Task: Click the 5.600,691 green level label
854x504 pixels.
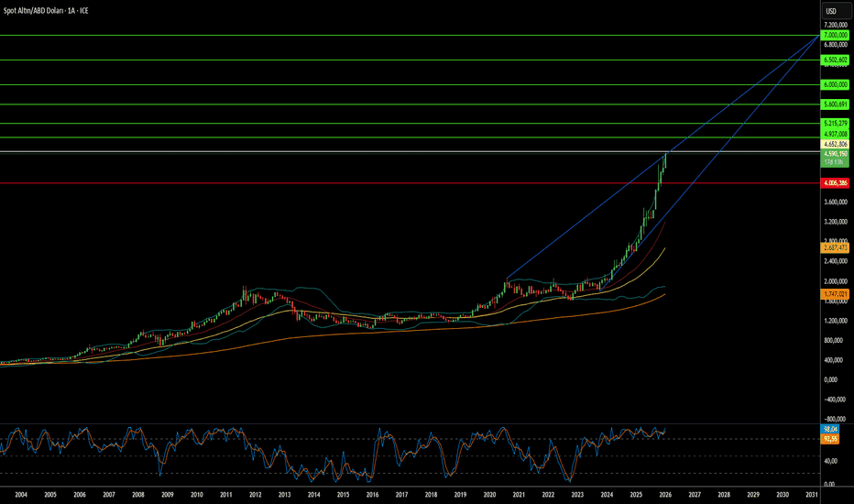Action: (835, 104)
